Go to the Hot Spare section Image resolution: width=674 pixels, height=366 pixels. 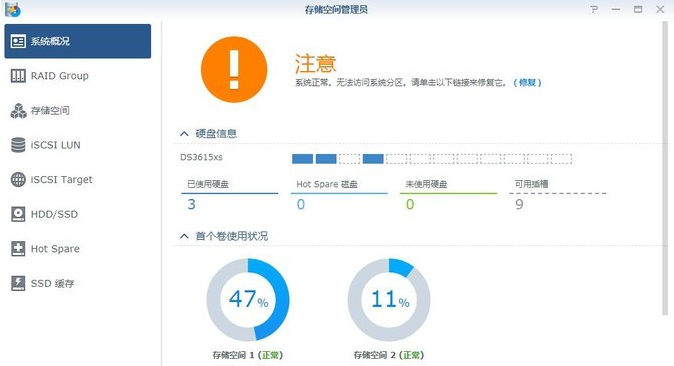point(78,249)
